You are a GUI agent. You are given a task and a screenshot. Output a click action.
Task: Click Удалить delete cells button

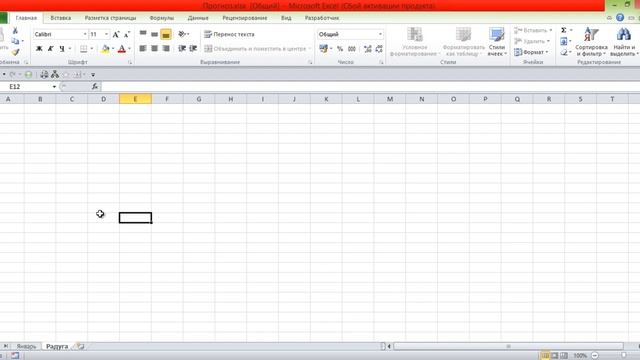click(532, 41)
